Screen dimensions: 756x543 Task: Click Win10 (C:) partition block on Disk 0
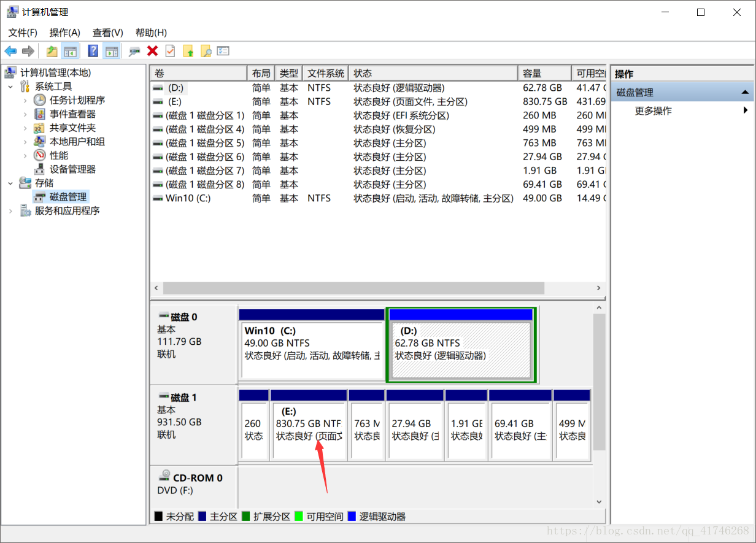point(312,344)
